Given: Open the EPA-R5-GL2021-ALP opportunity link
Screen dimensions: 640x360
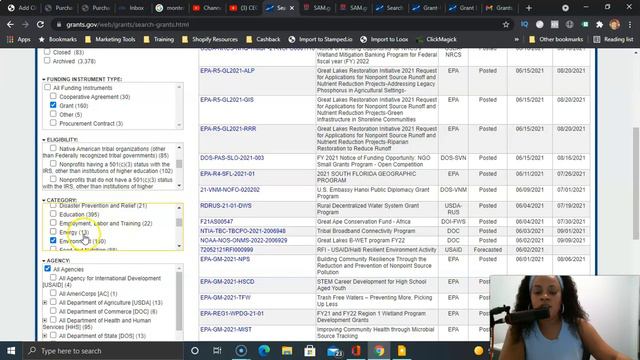Looking at the screenshot, I should [x=227, y=71].
